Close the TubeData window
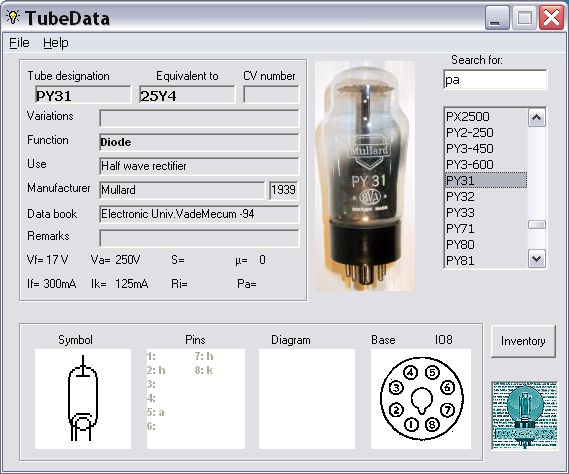569x474 pixels. coord(550,18)
